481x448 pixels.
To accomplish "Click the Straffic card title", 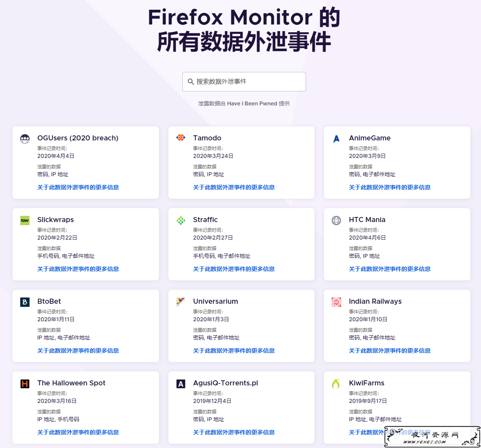I will tap(205, 220).
